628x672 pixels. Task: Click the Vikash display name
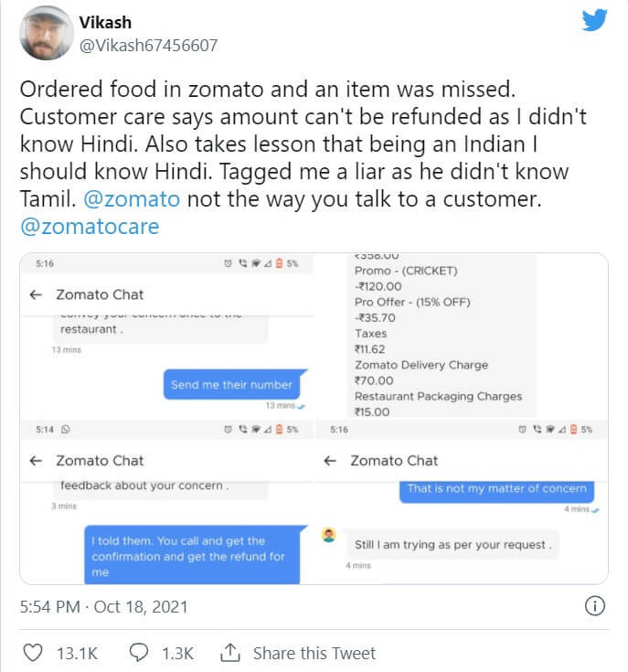pyautogui.click(x=106, y=23)
